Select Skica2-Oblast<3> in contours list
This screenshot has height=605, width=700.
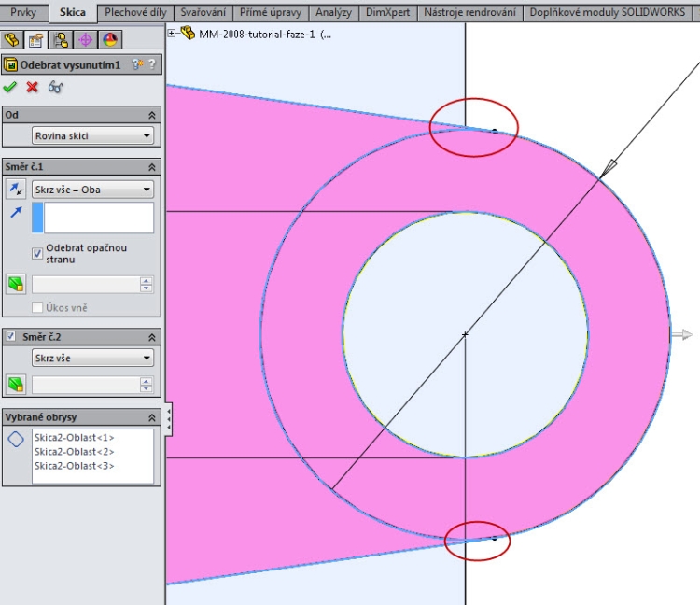pyautogui.click(x=74, y=466)
